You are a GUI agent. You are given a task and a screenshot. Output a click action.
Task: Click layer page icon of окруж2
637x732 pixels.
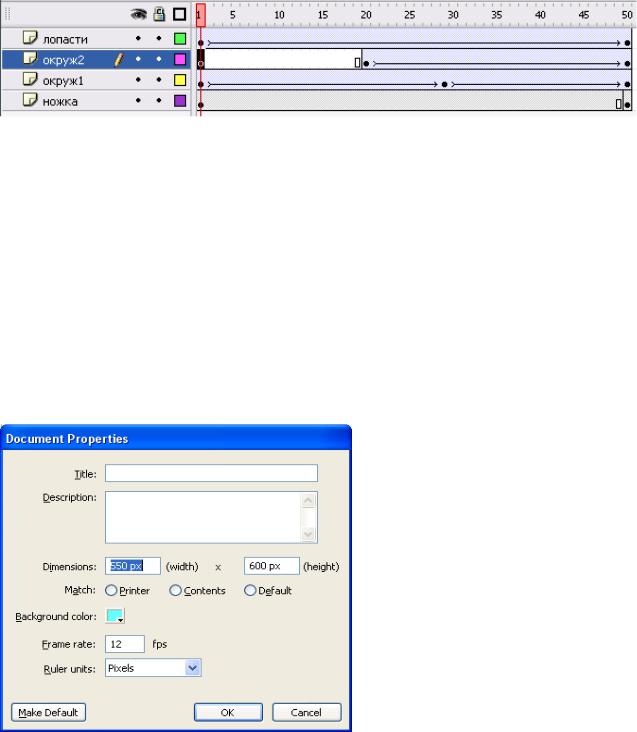30,58
